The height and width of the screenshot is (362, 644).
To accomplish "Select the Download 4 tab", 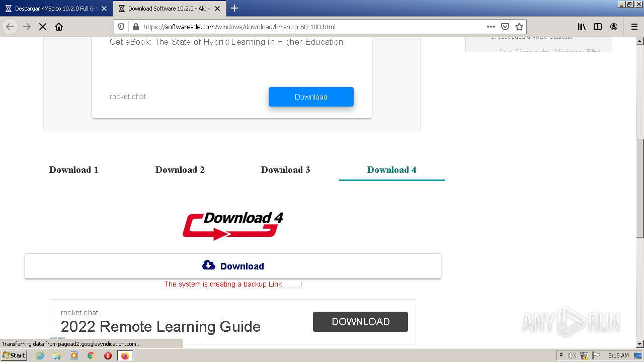I will point(392,170).
